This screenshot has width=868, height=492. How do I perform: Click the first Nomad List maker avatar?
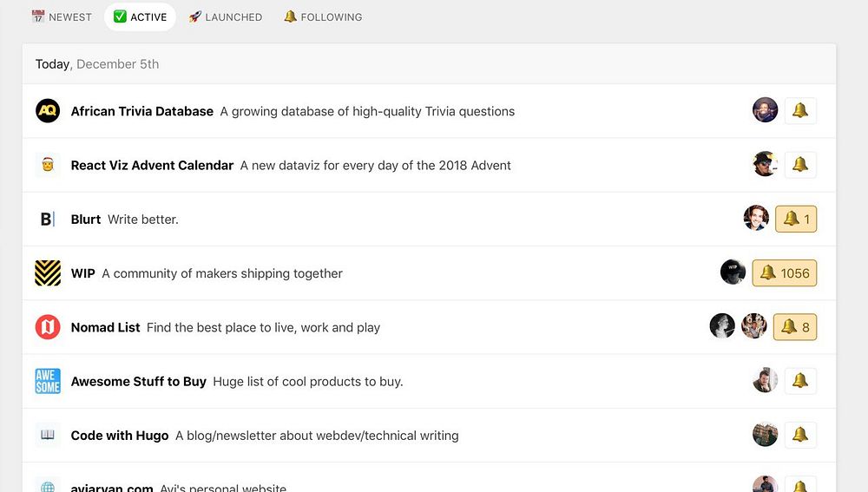coord(723,326)
